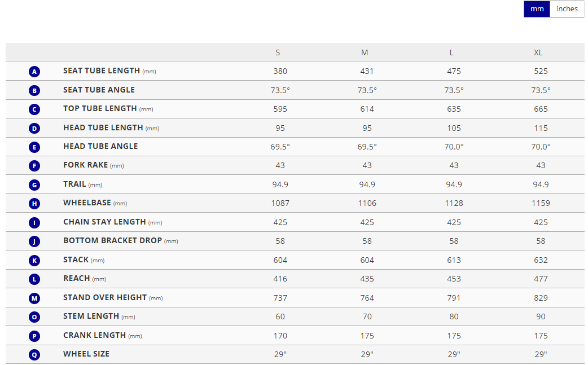Click the REACH row label
The image size is (588, 365).
tap(77, 278)
